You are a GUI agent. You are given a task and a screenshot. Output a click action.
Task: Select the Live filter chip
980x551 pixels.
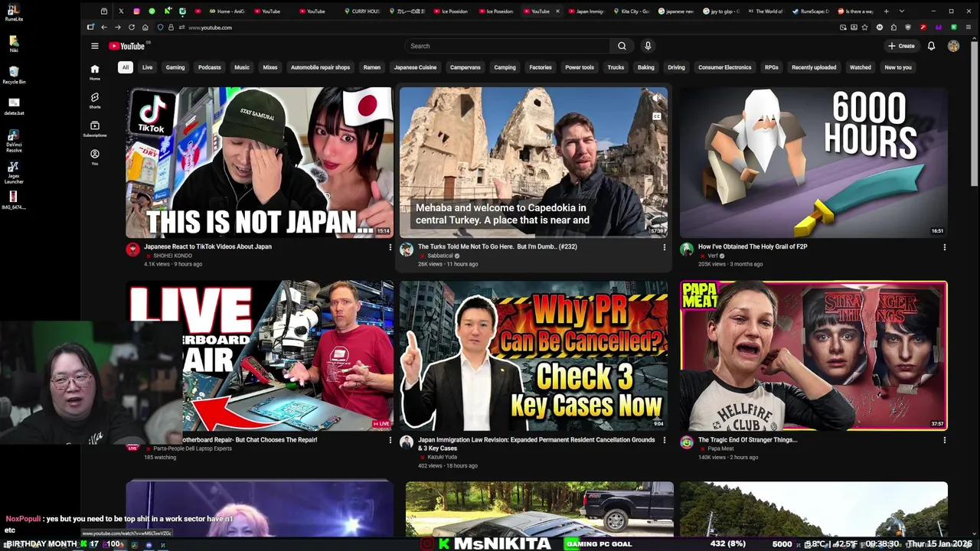(147, 67)
